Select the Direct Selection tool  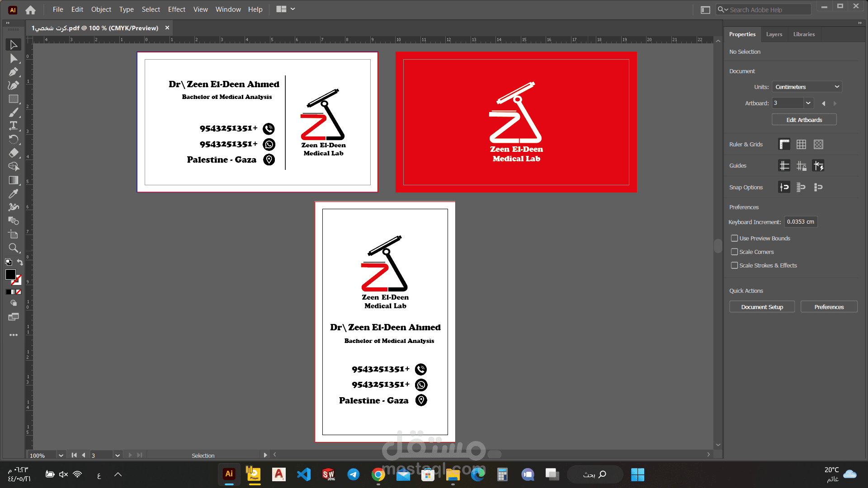pyautogui.click(x=14, y=58)
